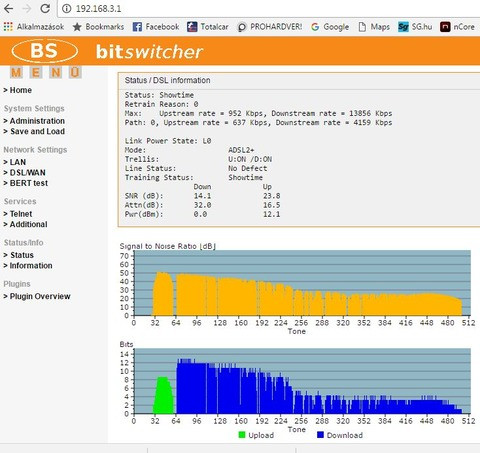The width and height of the screenshot is (480, 453).
Task: Open the nCore bookmark
Action: 457,27
